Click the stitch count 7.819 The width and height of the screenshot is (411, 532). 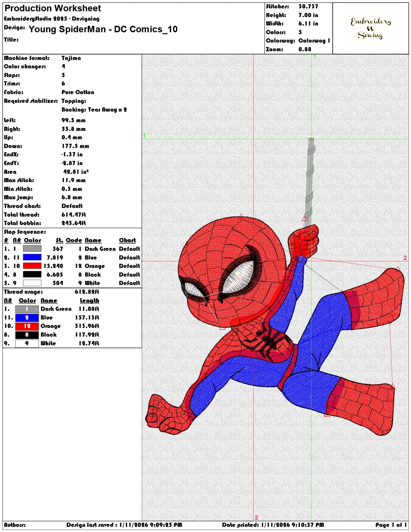coord(55,258)
